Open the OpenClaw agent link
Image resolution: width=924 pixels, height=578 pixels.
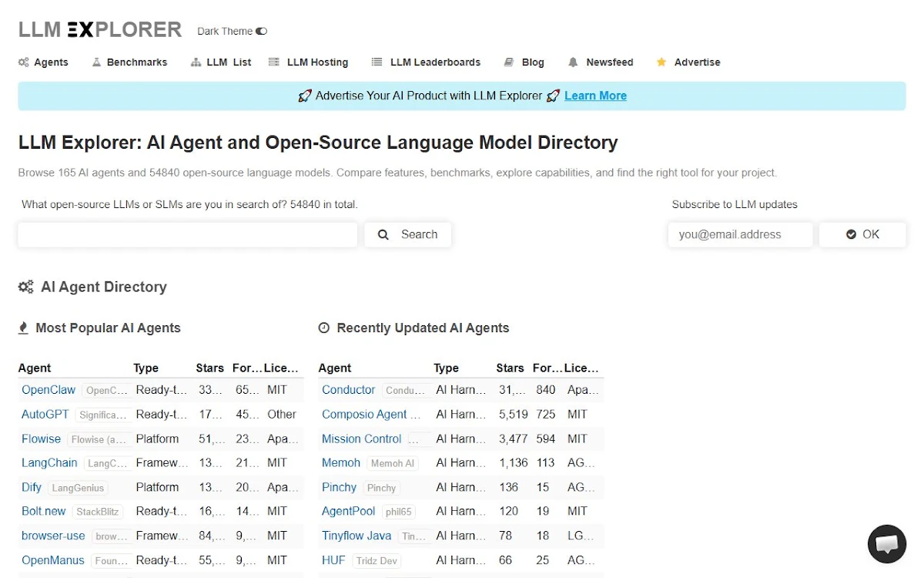click(x=49, y=390)
